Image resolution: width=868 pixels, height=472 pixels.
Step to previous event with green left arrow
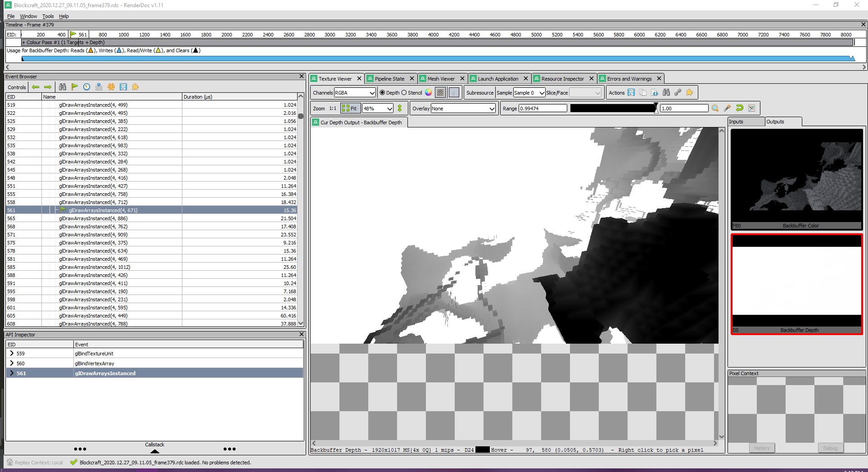(x=36, y=87)
